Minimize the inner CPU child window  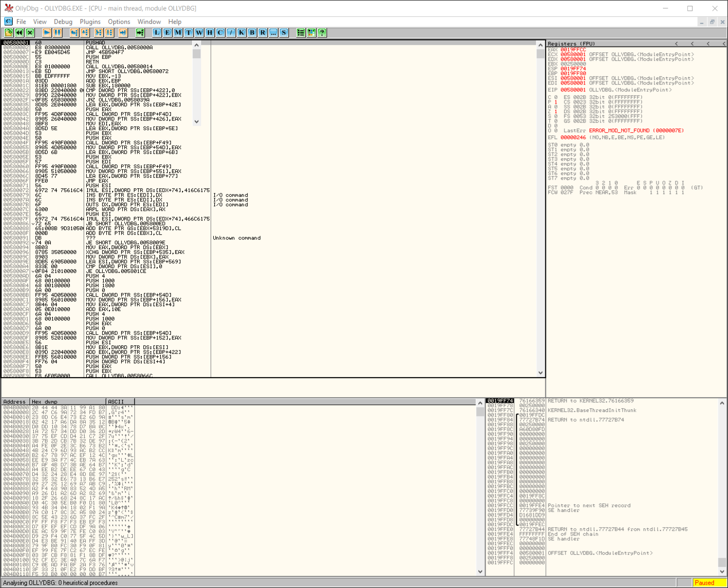(702, 22)
